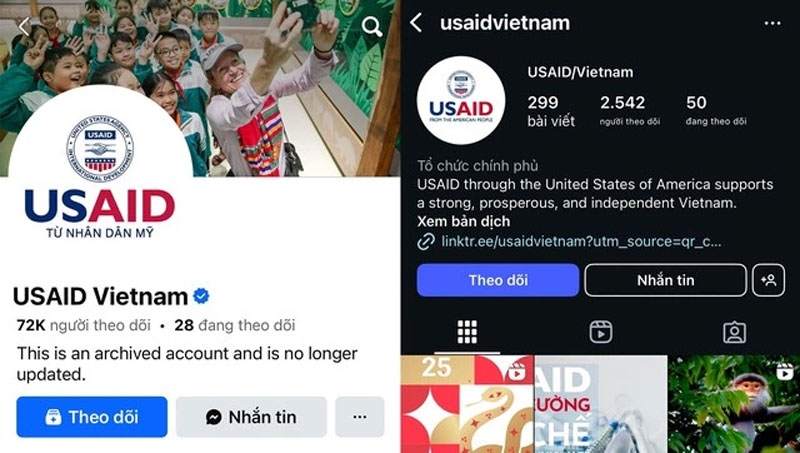View the 2.542 người theo dõi followers list
Screen dimensions: 800x453
click(630, 110)
